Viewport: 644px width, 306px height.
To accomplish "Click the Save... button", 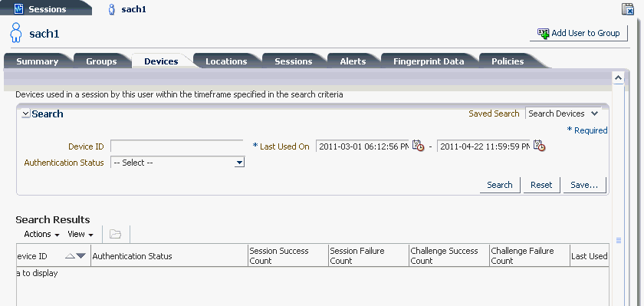I will [584, 185].
